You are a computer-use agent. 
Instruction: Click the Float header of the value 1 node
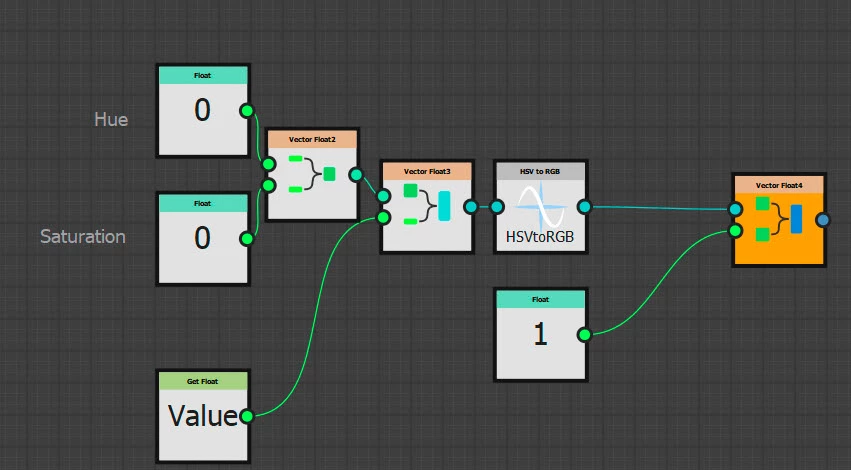[x=541, y=300]
